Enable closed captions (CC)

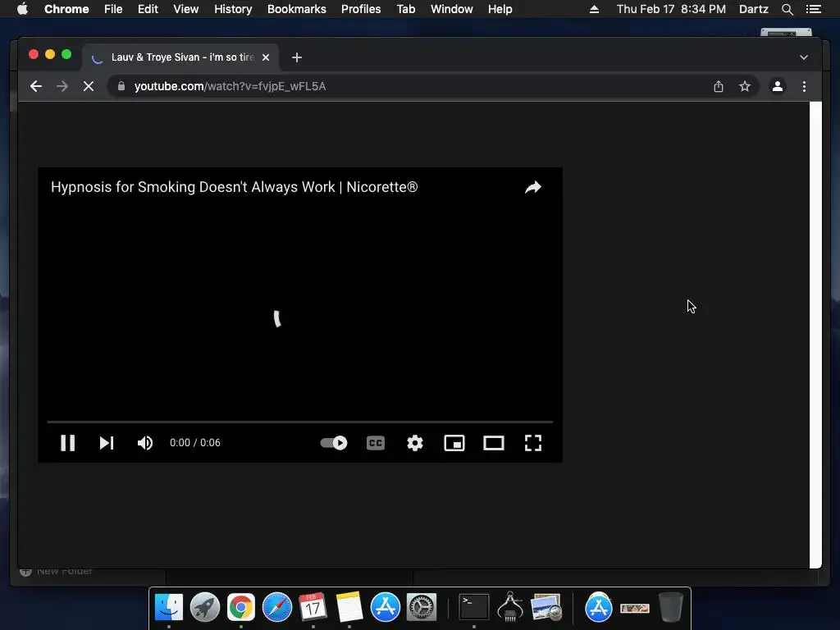point(376,443)
